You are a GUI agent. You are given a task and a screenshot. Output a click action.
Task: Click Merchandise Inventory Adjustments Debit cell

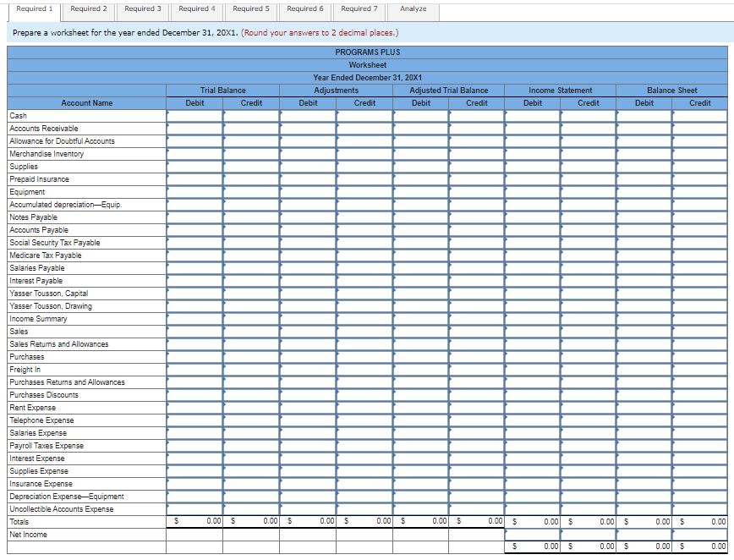tap(308, 154)
